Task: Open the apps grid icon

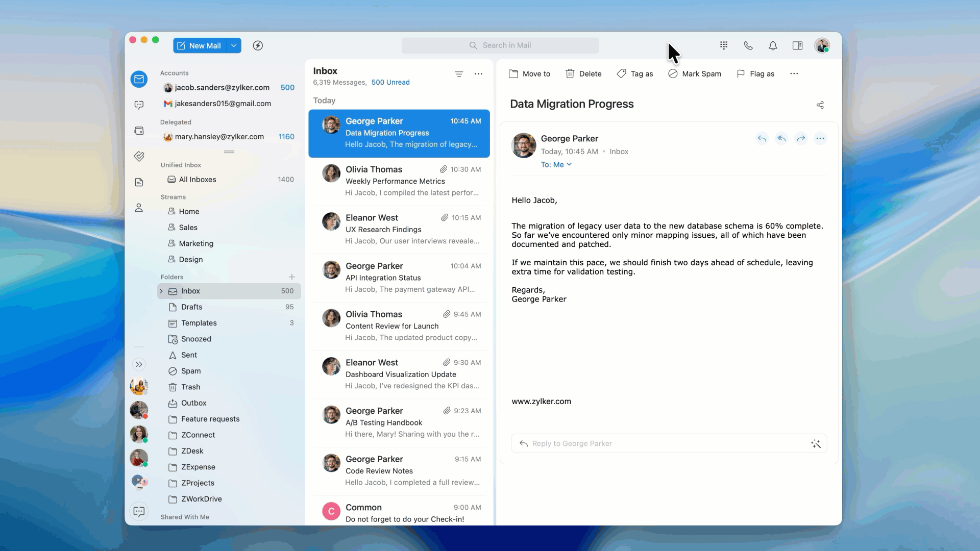Action: click(724, 45)
